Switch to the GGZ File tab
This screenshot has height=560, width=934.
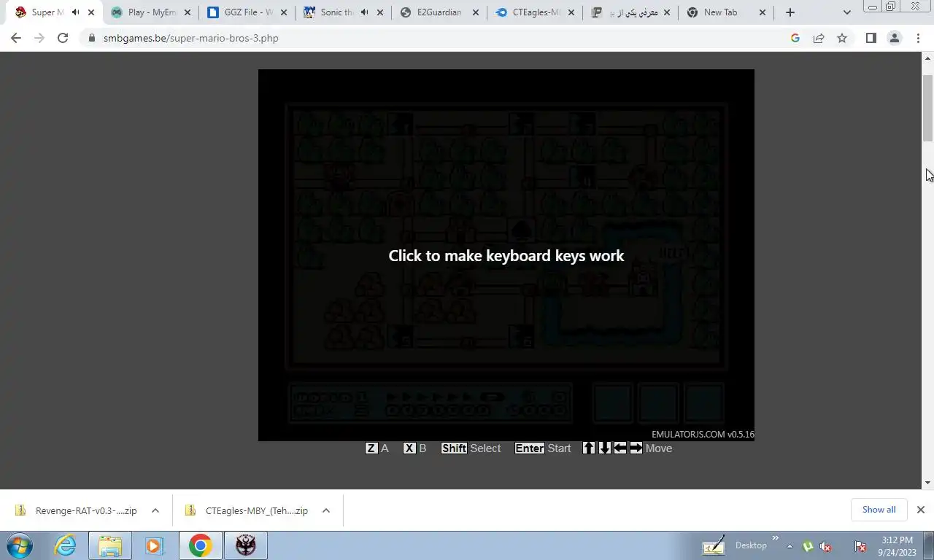(x=247, y=12)
